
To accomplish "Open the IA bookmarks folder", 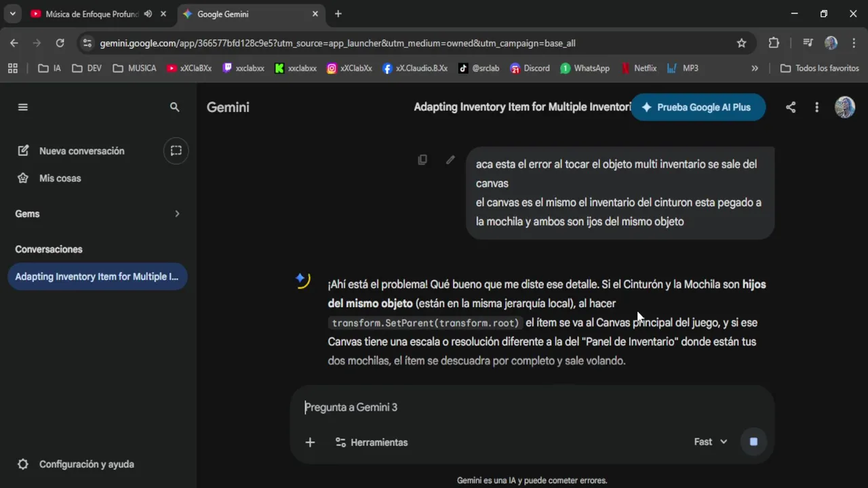I will 50,68.
